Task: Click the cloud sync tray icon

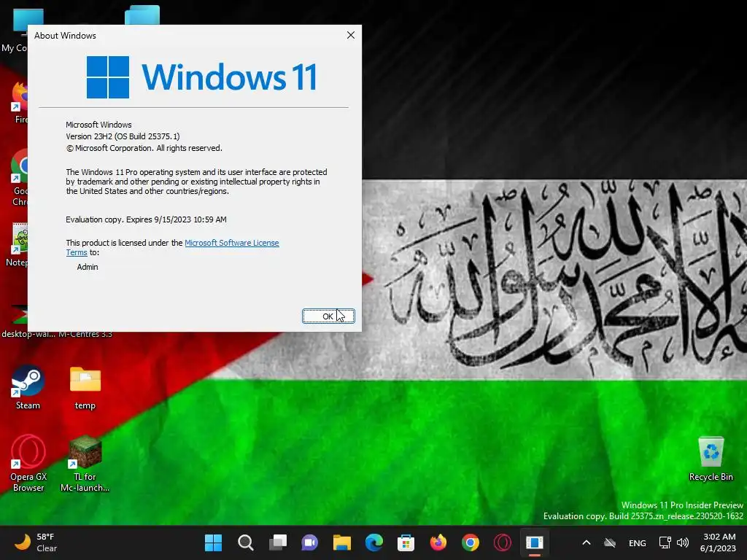Action: [x=610, y=542]
